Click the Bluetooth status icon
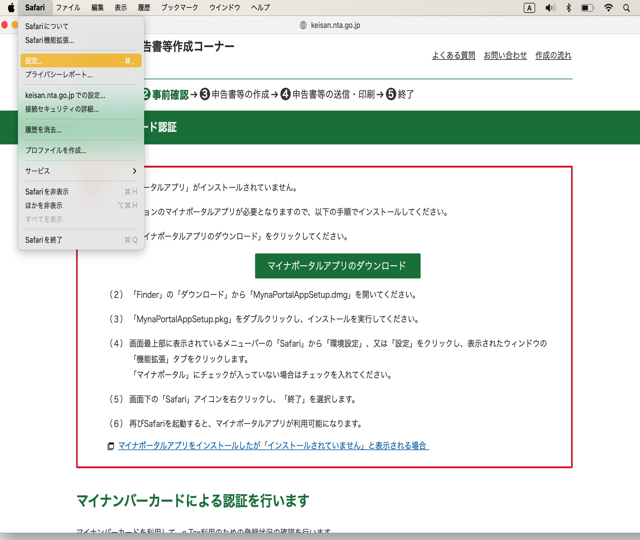Screen dimensions: 640x540 [567, 7]
